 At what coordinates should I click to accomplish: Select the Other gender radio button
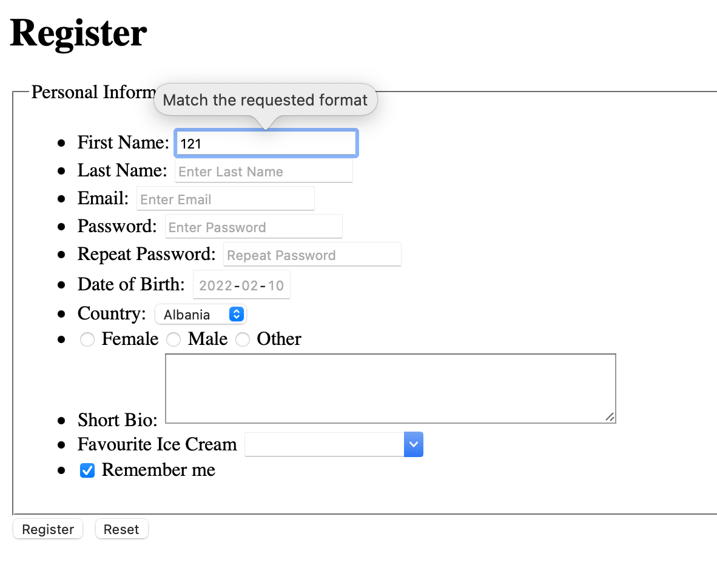pos(243,339)
